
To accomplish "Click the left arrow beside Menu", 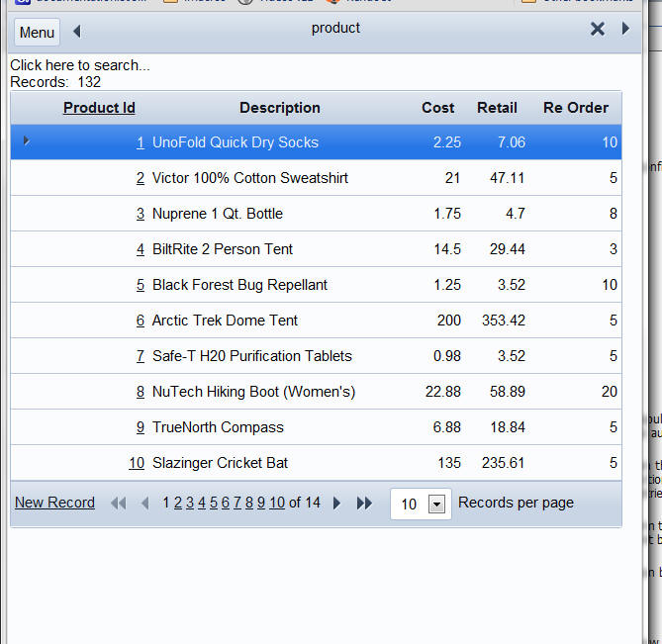I will (77, 32).
